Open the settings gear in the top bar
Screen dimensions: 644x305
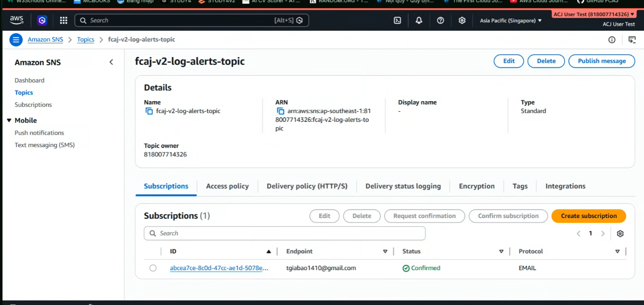462,20
